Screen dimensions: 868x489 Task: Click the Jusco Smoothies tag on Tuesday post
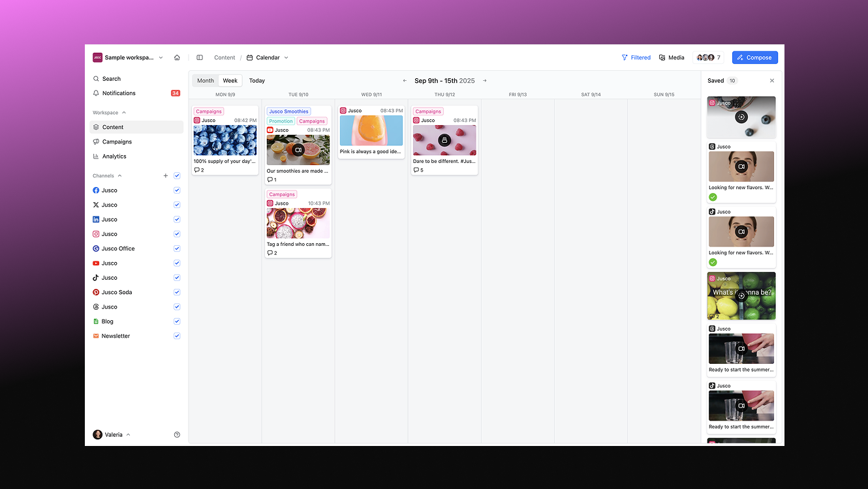pyautogui.click(x=288, y=111)
